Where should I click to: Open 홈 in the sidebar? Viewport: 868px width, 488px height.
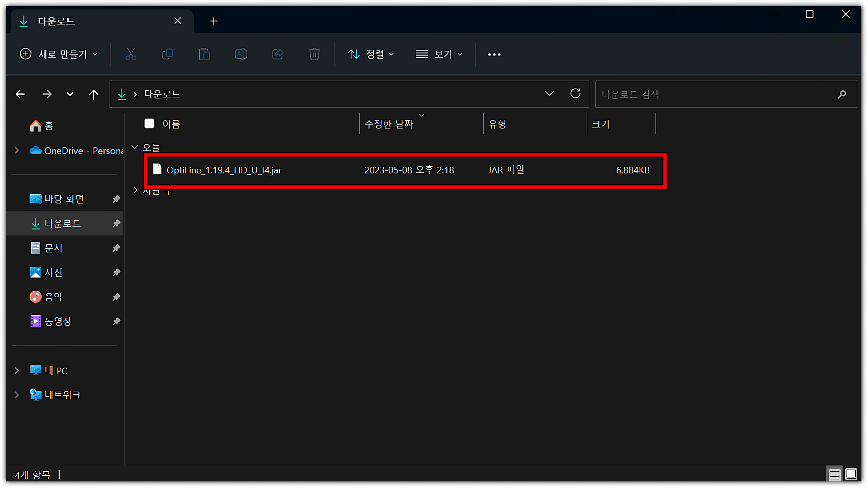pyautogui.click(x=41, y=126)
